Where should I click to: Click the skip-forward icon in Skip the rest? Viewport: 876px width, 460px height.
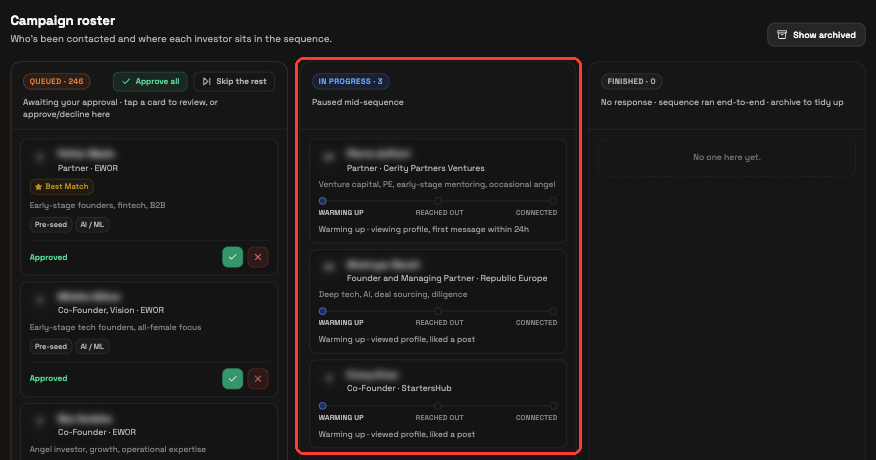coord(207,82)
